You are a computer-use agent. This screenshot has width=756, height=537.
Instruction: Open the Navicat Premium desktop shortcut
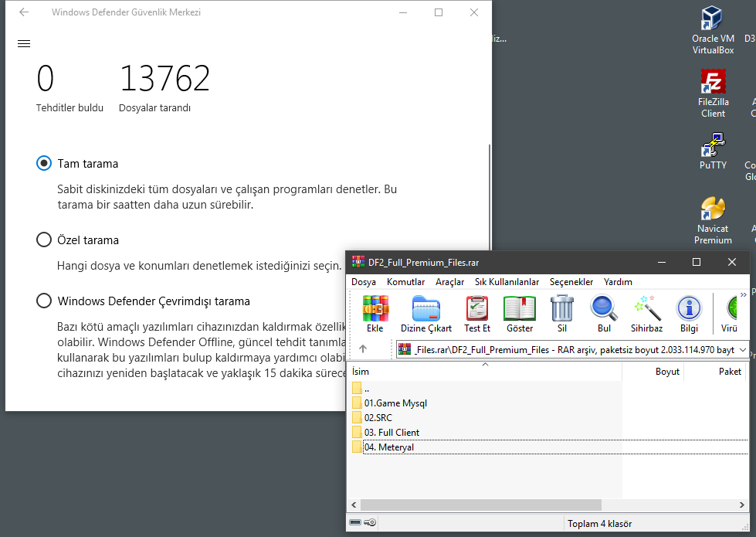713,220
